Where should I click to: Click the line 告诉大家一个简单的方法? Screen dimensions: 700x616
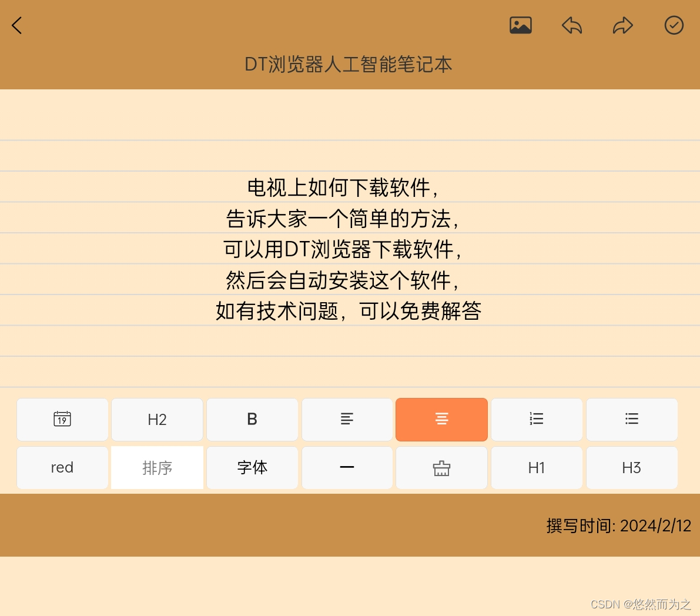(x=343, y=219)
